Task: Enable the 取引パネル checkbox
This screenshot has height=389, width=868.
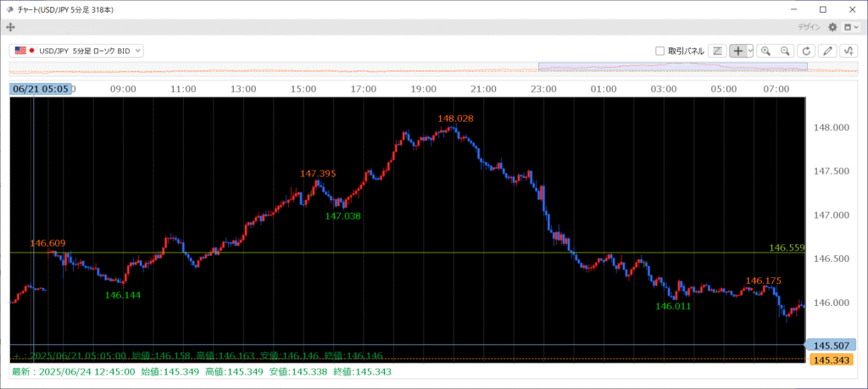Action: coord(659,51)
